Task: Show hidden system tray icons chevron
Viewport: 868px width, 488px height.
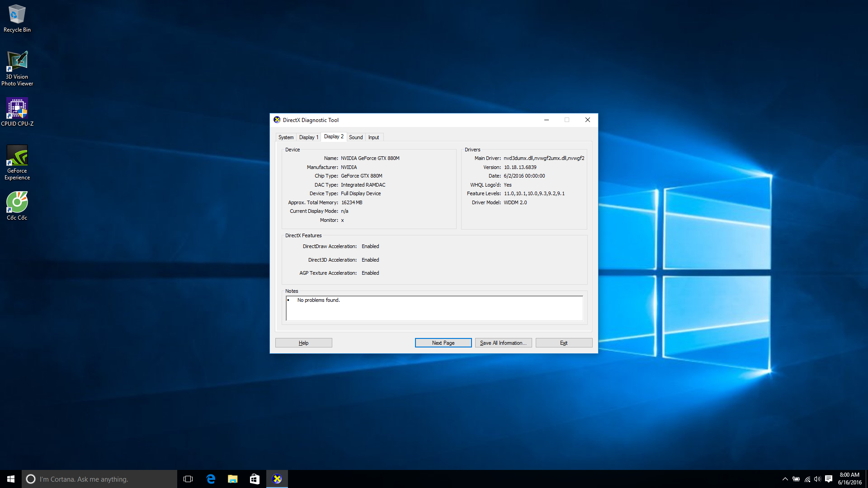Action: coord(785,479)
